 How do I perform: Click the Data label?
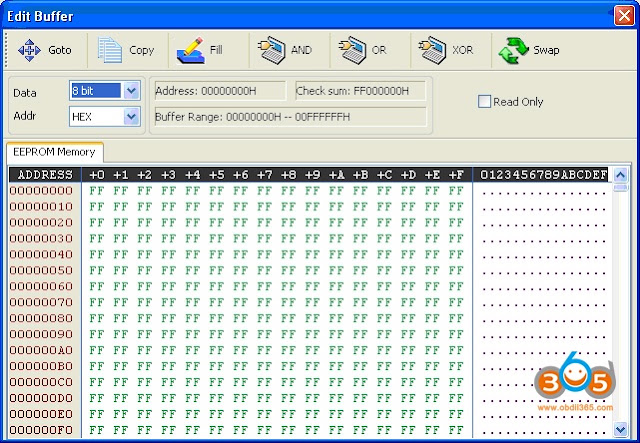coord(25,93)
